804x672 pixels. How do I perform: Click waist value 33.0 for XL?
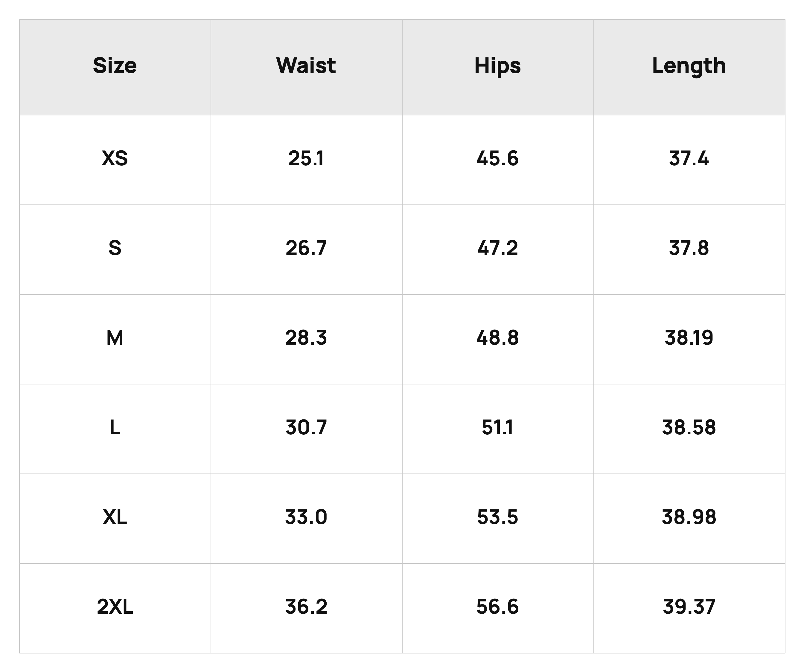point(306,517)
